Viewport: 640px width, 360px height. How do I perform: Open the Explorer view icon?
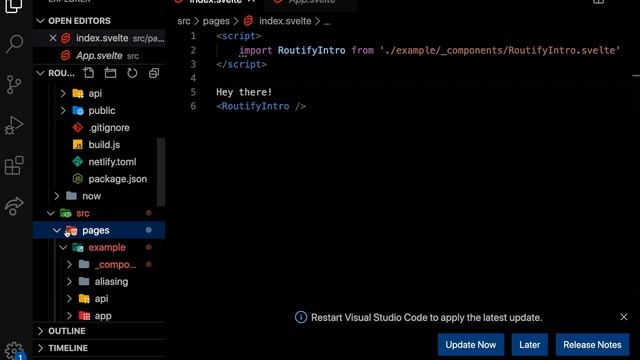coord(14,6)
